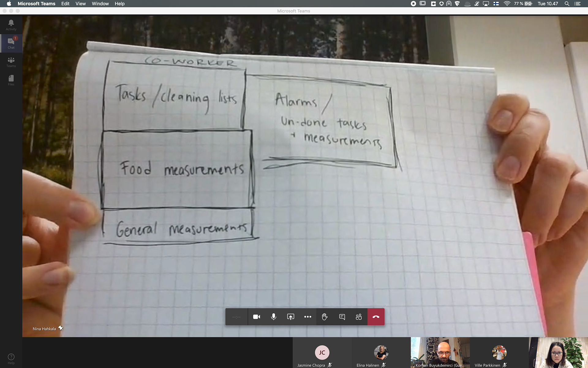Share screen from meeting toolbar
The height and width of the screenshot is (368, 588).
click(291, 317)
